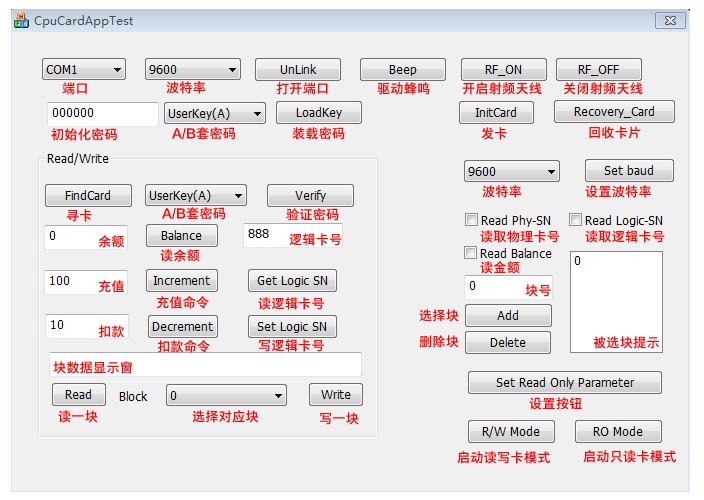Screen dimensions: 704x500
Task: Click the CpuCardAppTest title bar icon
Action: [21, 21]
